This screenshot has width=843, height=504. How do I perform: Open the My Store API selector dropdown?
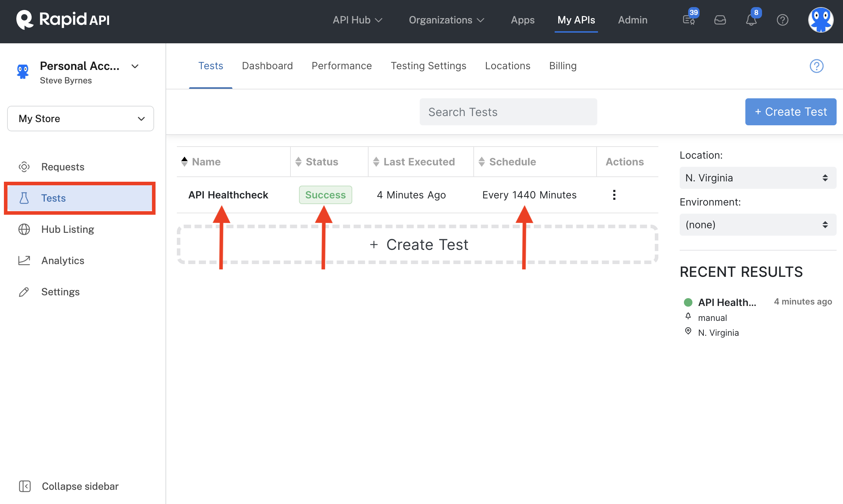click(x=81, y=119)
